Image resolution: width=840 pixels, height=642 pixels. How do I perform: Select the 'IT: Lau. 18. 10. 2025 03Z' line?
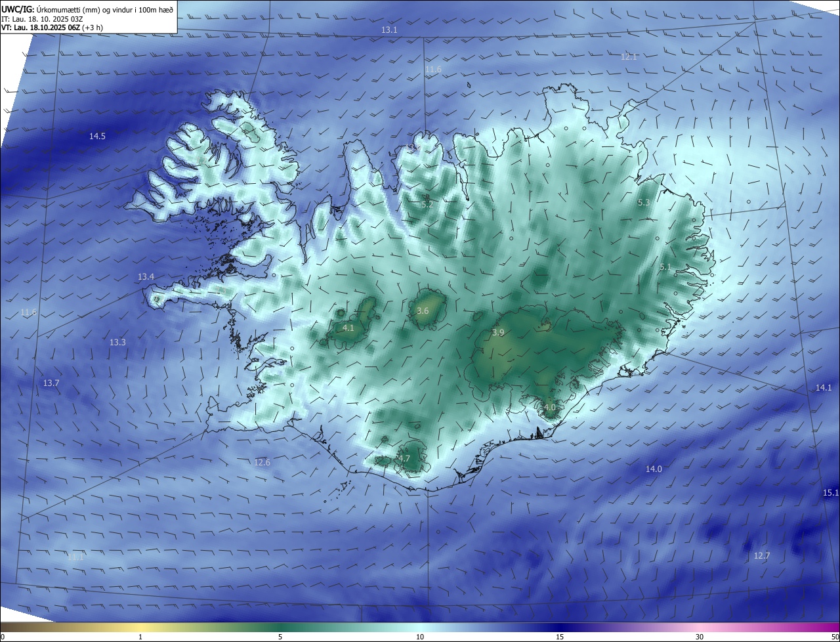point(42,19)
